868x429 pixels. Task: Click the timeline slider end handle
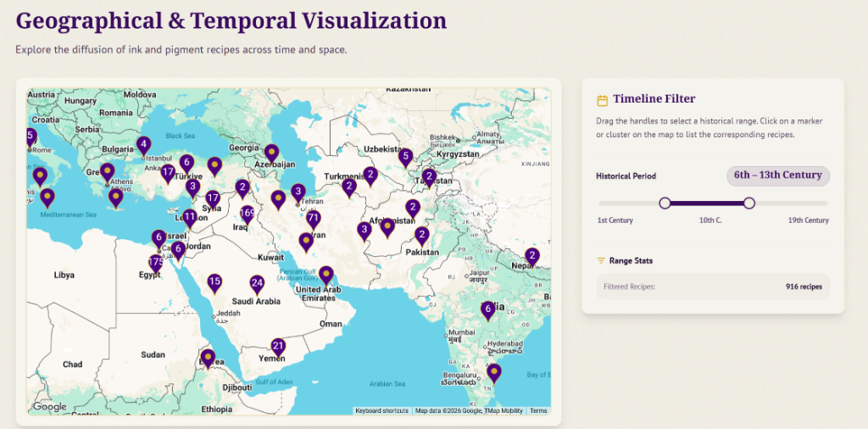(x=749, y=203)
